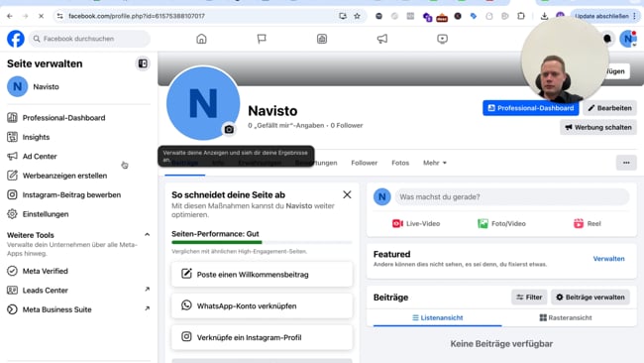Click the Werbung schalten button
644x363 pixels.
click(598, 127)
